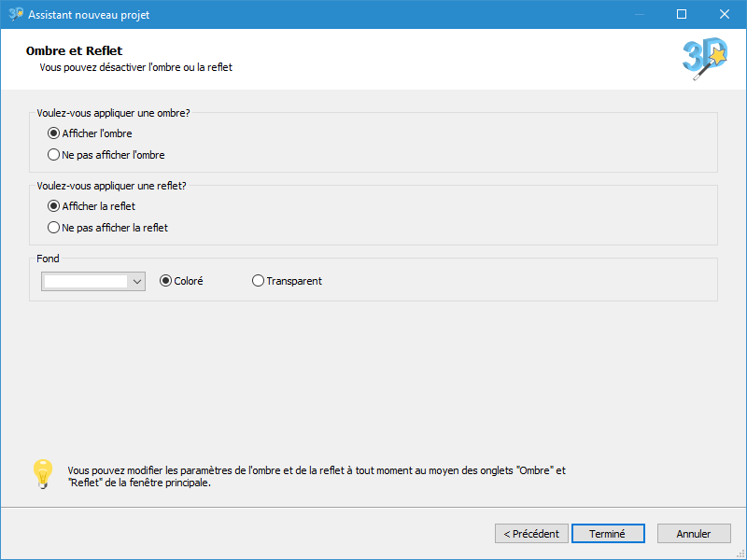Go back with the Précédent button
This screenshot has height=560, width=747.
pos(531,534)
